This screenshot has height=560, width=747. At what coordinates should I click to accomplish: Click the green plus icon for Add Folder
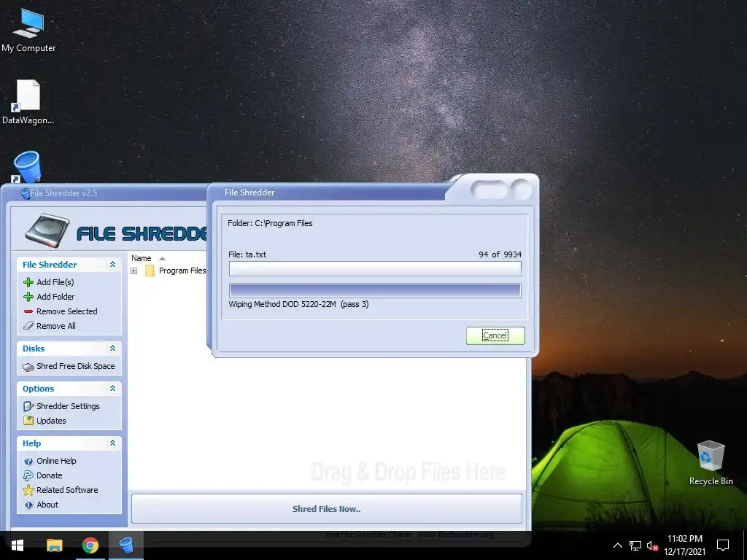point(28,297)
